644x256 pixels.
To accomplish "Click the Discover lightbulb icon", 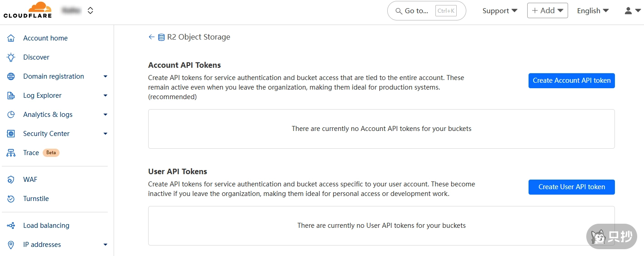I will [x=11, y=57].
